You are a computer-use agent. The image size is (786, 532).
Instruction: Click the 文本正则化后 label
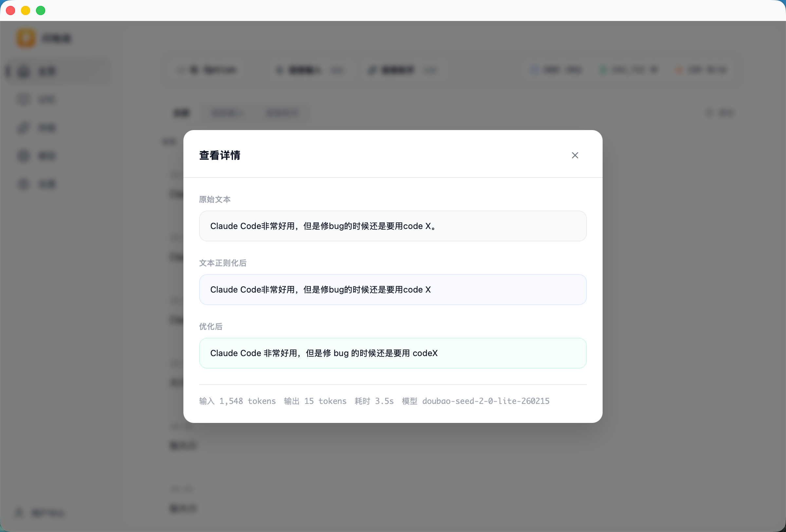223,263
